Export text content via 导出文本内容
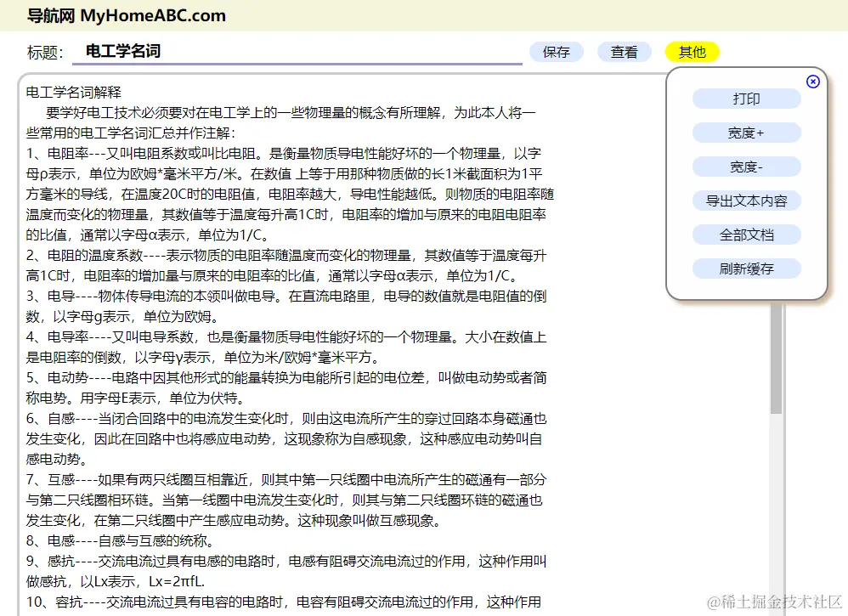The width and height of the screenshot is (848, 616). click(746, 201)
